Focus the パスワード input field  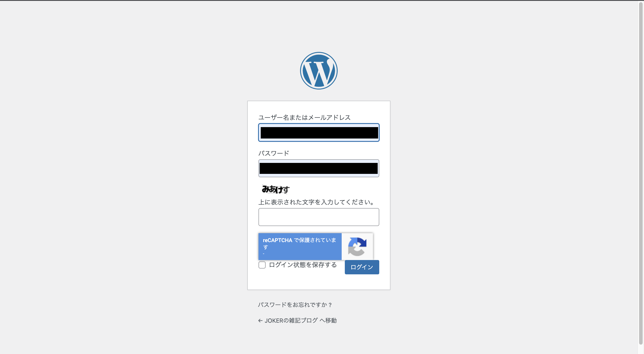319,168
